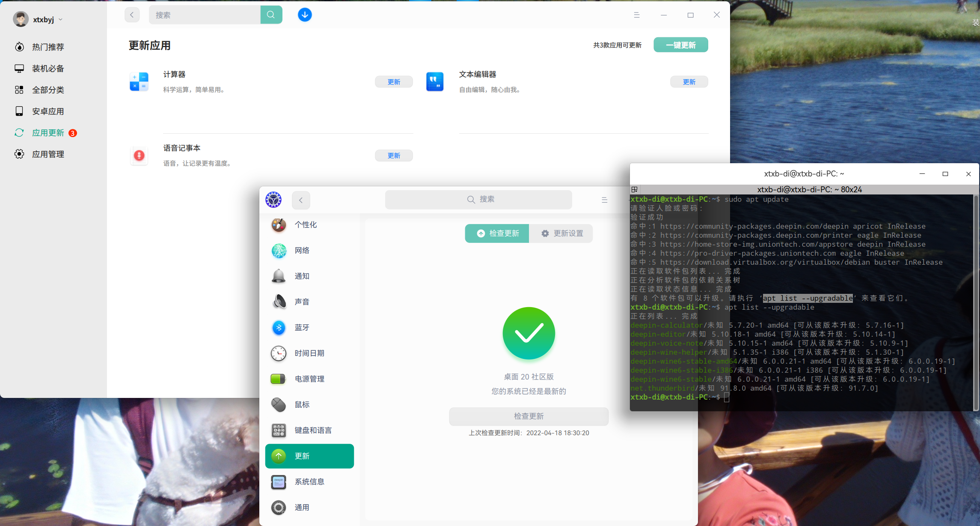
Task: Click the Voice Notes app icon
Action: pos(139,155)
